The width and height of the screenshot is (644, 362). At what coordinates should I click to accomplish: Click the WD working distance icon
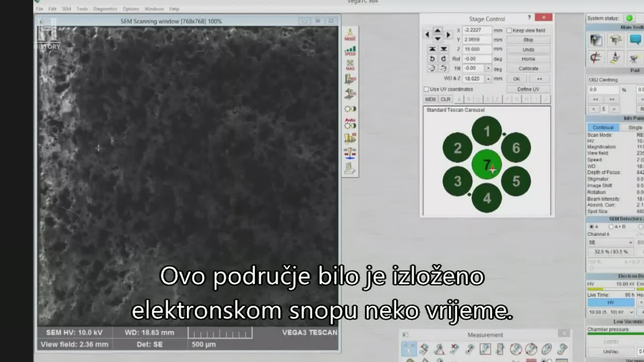(350, 79)
